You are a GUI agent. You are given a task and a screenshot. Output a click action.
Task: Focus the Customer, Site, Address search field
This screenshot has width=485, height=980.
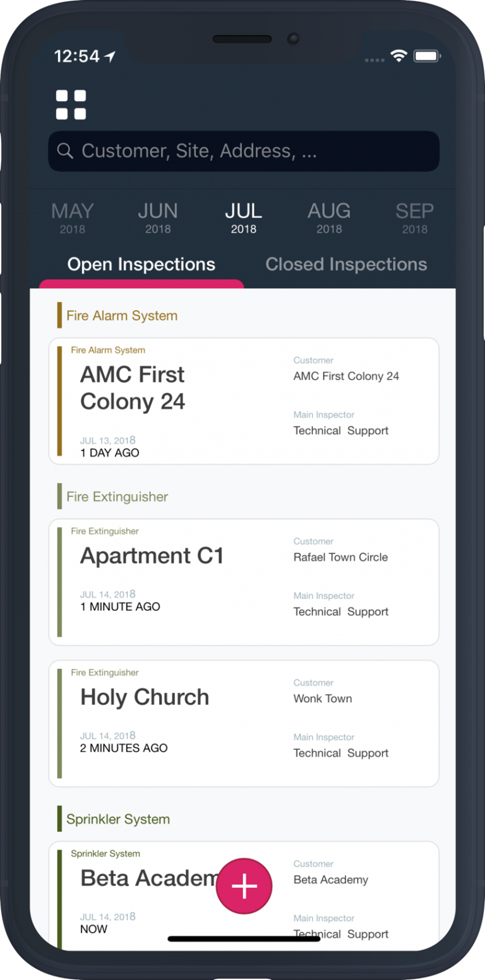(x=244, y=151)
